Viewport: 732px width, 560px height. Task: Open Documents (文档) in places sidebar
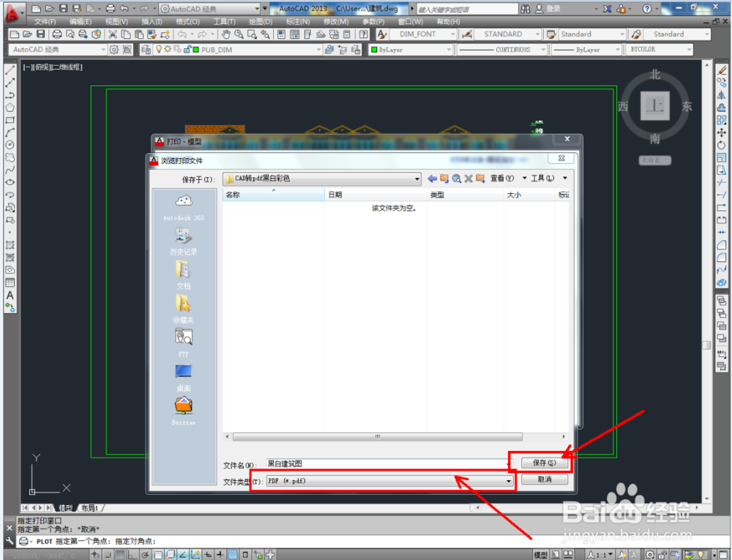(x=184, y=275)
